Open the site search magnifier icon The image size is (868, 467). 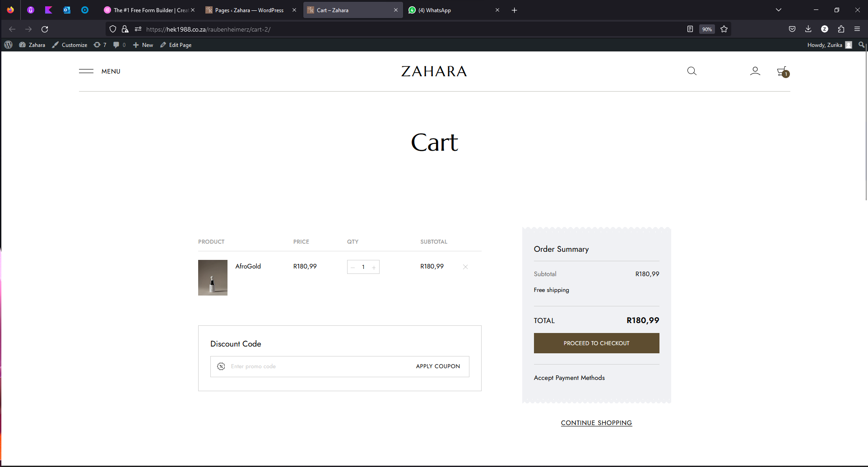(x=692, y=71)
